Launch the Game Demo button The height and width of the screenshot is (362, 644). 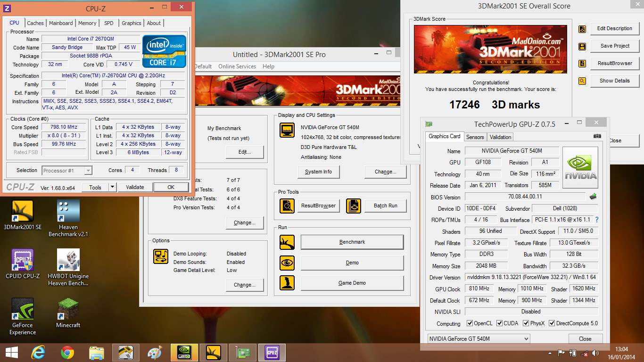click(352, 283)
